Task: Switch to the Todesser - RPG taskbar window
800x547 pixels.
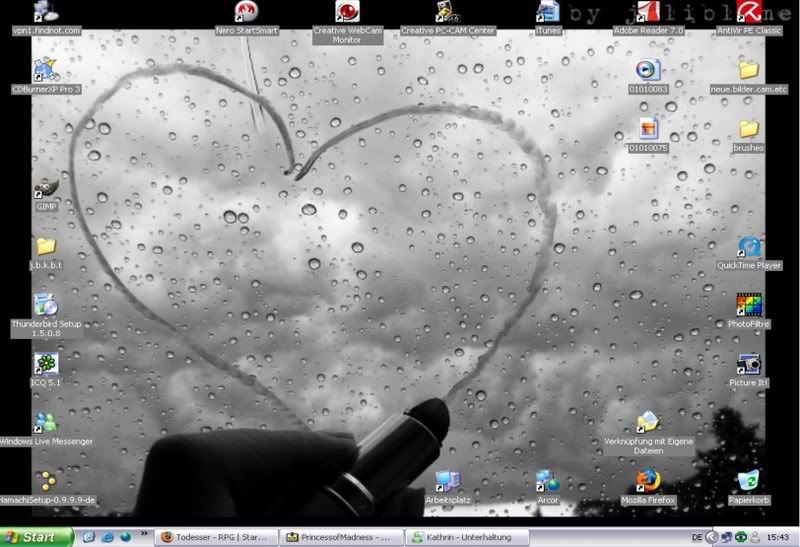Action: tap(214, 537)
